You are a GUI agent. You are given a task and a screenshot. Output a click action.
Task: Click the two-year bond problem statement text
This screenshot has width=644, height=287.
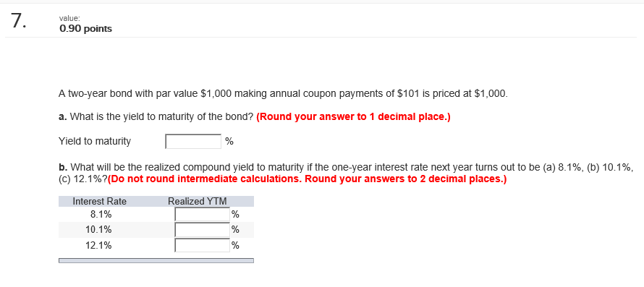(284, 94)
